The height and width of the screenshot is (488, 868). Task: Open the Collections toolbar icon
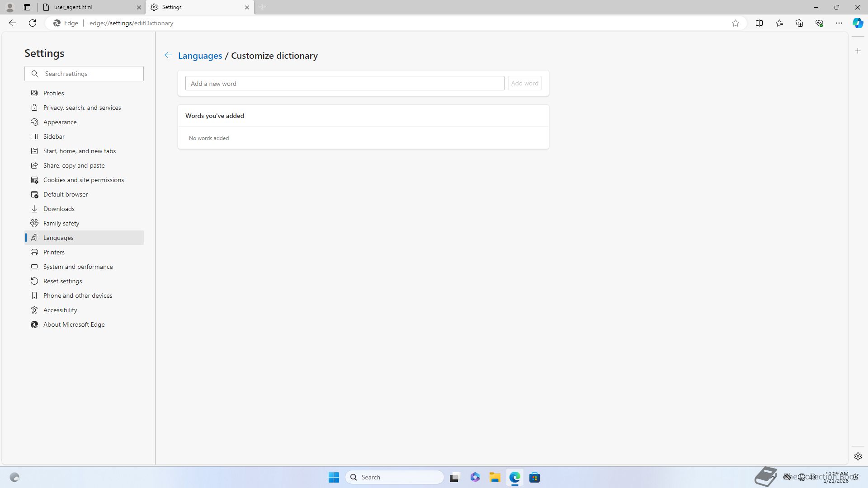point(799,23)
